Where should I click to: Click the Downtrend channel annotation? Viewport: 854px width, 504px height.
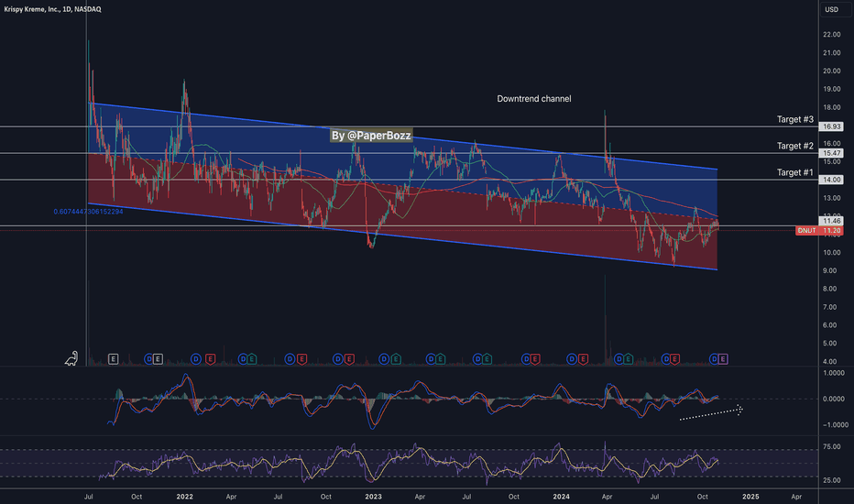point(533,99)
